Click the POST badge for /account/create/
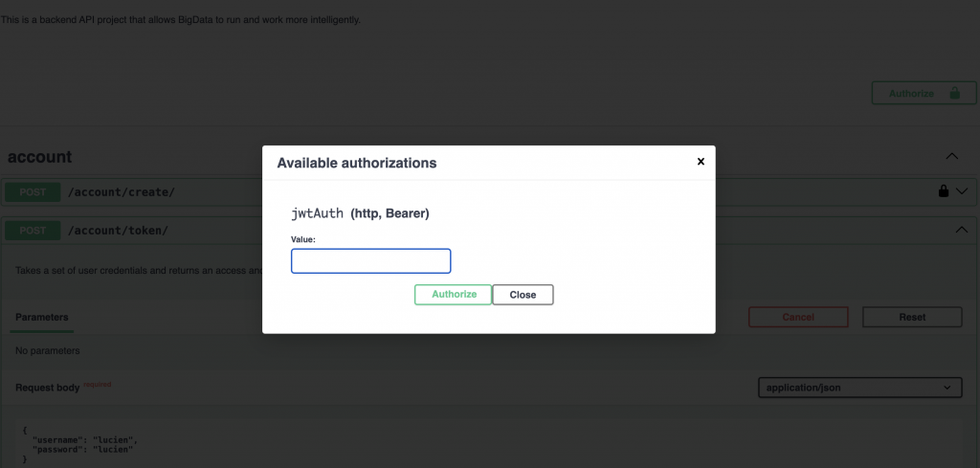980x468 pixels. (x=33, y=191)
